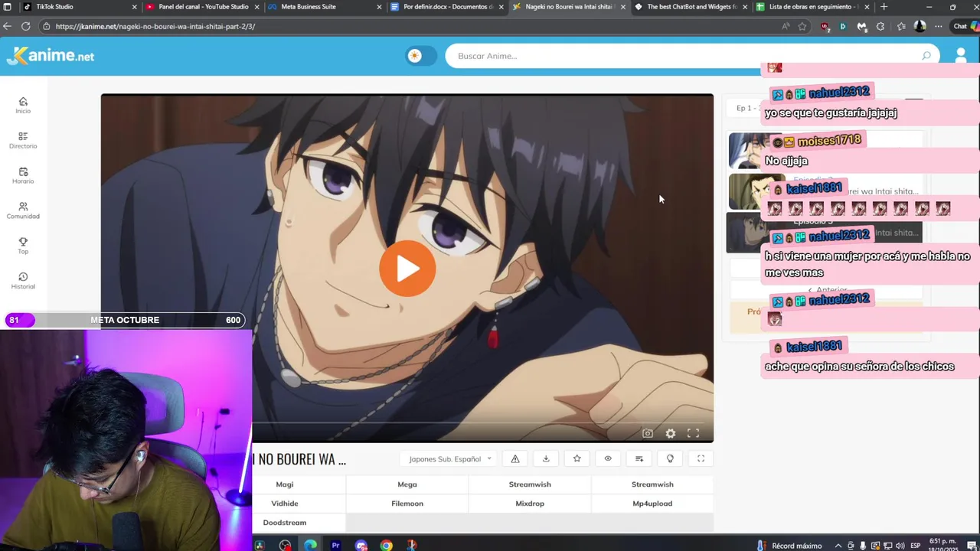Toggle the watched eye icon below the player
The height and width of the screenshot is (551, 980).
coord(608,459)
